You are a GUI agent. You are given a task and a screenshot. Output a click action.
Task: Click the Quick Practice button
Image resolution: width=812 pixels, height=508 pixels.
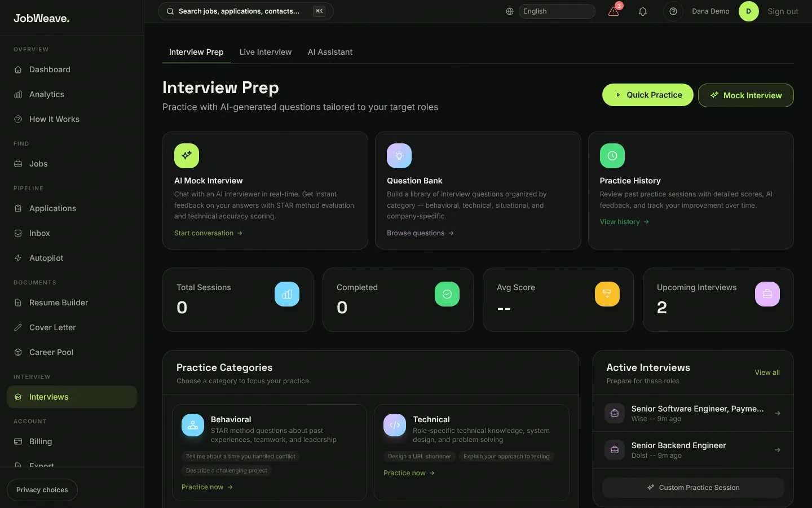click(648, 95)
